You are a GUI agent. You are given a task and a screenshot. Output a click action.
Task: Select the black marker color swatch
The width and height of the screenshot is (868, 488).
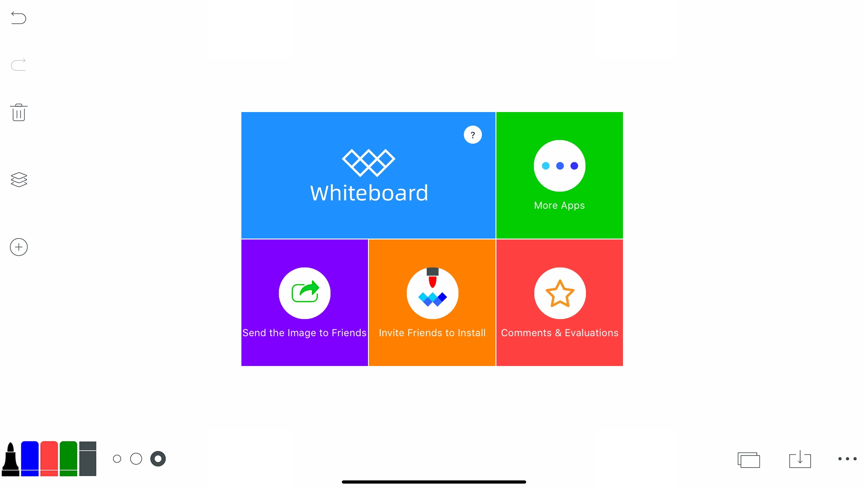(x=11, y=459)
